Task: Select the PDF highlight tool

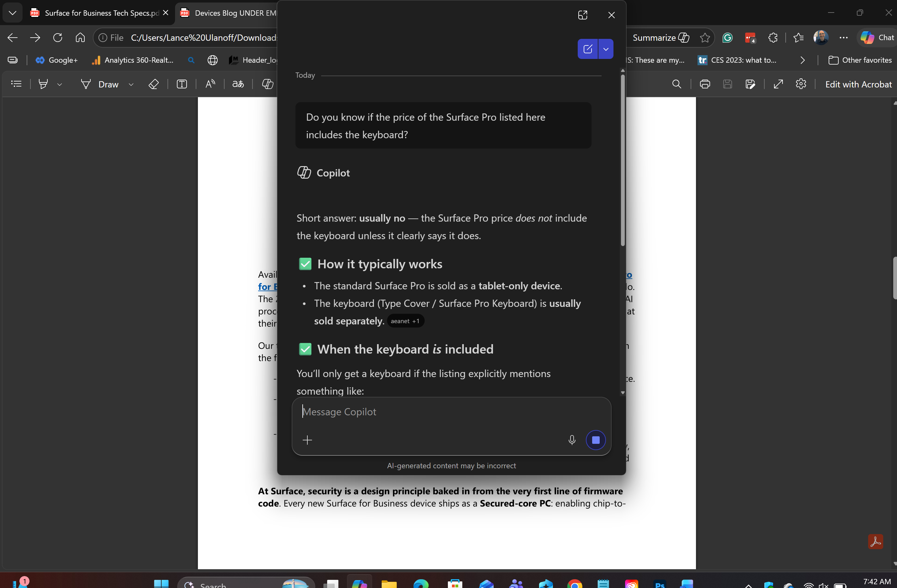Action: point(43,84)
